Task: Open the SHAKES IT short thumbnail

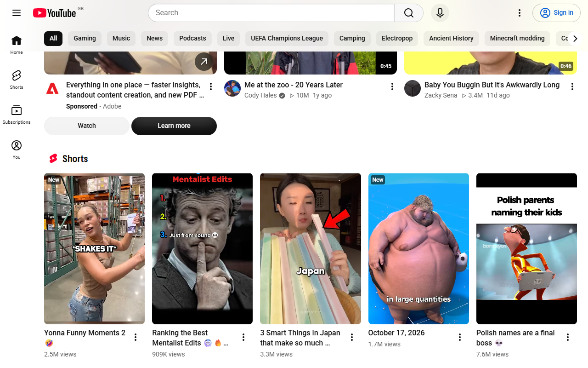Action: tap(94, 249)
